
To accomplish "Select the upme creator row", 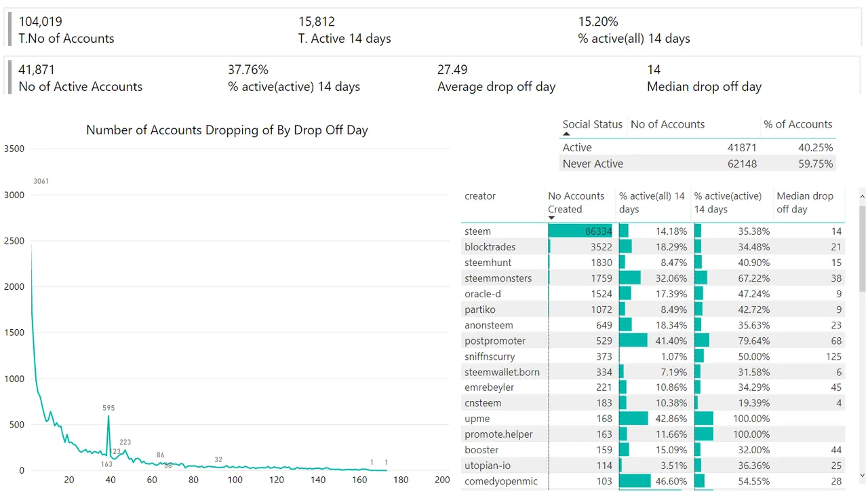I will point(653,419).
